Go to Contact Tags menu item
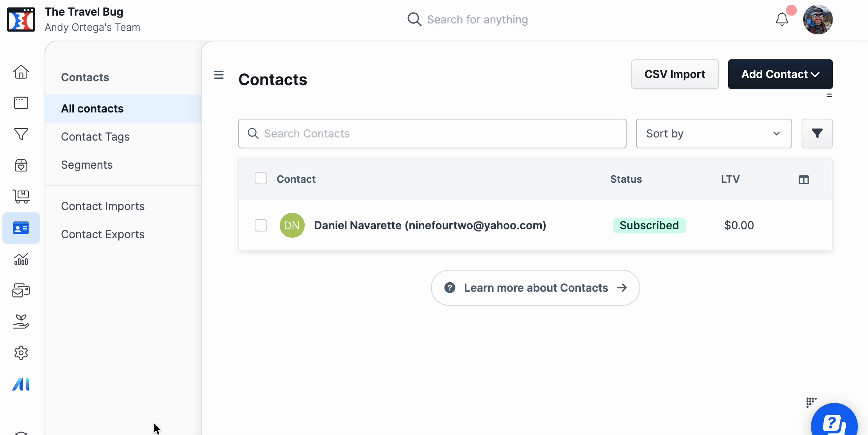This screenshot has width=868, height=435. click(95, 137)
